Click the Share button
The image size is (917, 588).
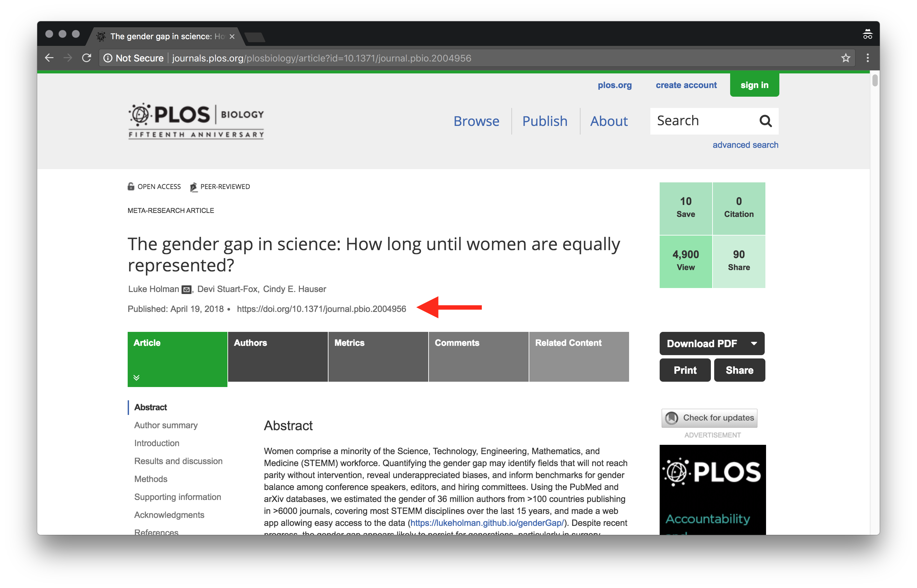tap(738, 370)
